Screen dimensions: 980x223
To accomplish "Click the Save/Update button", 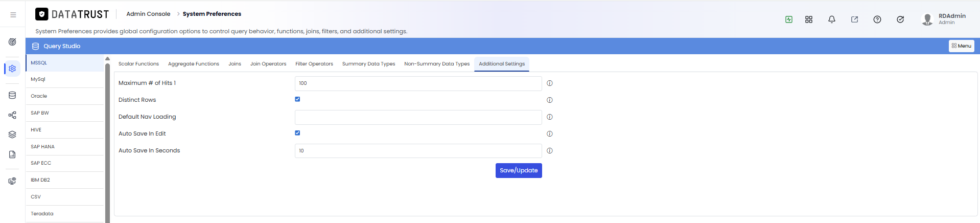I will [519, 170].
